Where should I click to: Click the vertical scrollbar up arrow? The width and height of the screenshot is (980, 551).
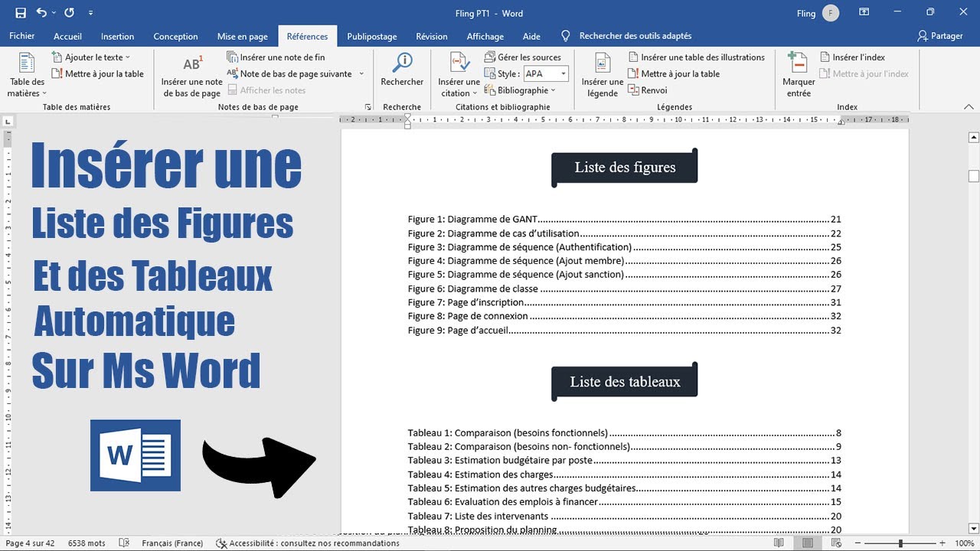pos(974,138)
